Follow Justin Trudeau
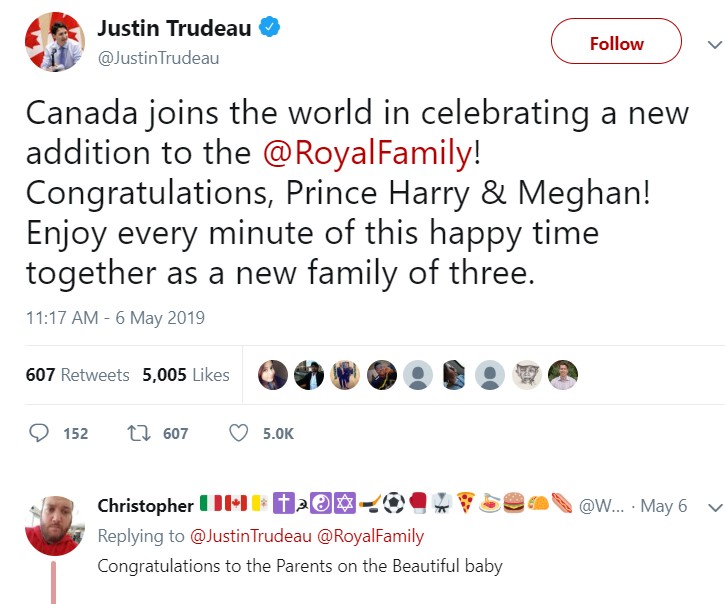725x604 pixels. pyautogui.click(x=616, y=43)
